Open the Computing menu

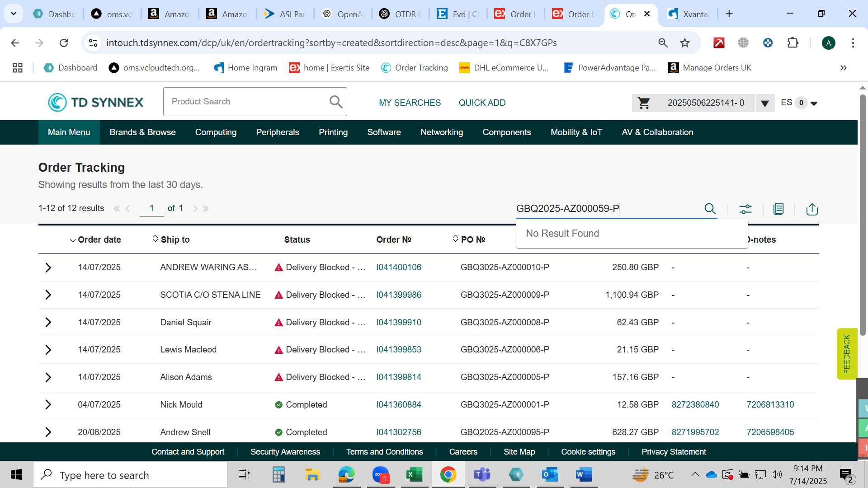click(216, 132)
